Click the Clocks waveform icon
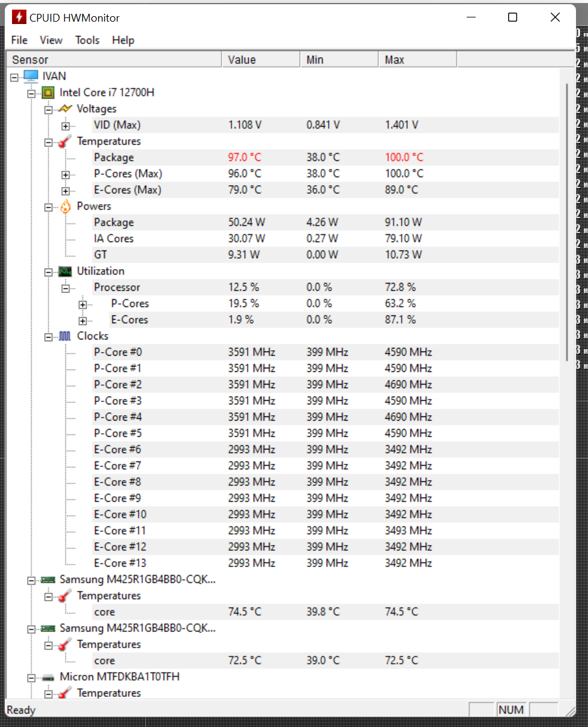Viewport: 588px width, 727px height. [x=65, y=336]
